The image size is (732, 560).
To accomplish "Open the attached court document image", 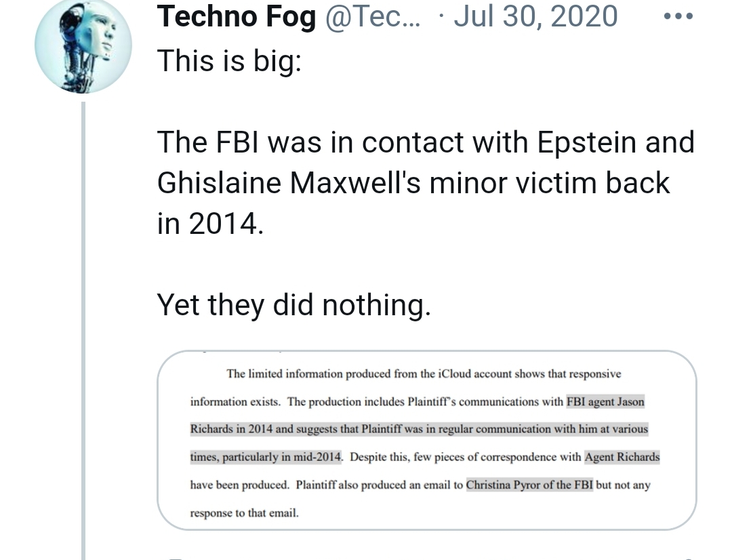I will point(427,439).
